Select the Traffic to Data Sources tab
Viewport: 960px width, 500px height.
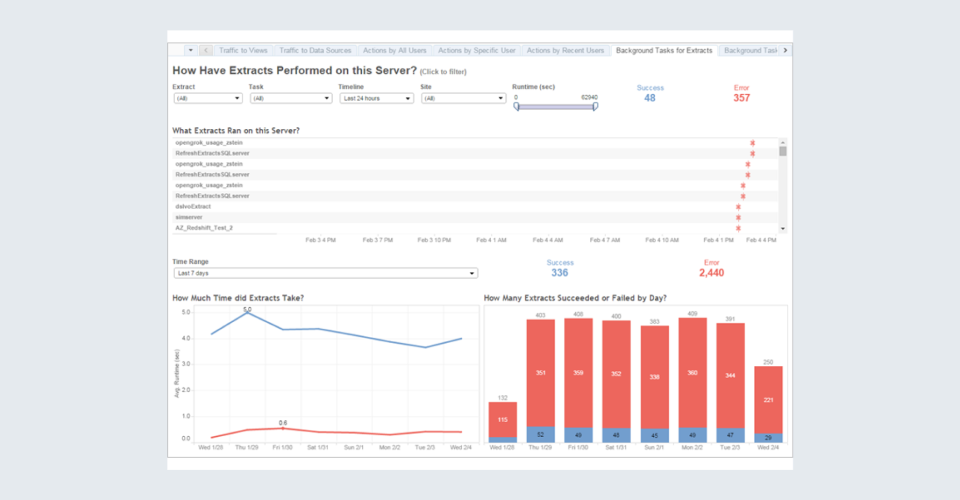[315, 50]
